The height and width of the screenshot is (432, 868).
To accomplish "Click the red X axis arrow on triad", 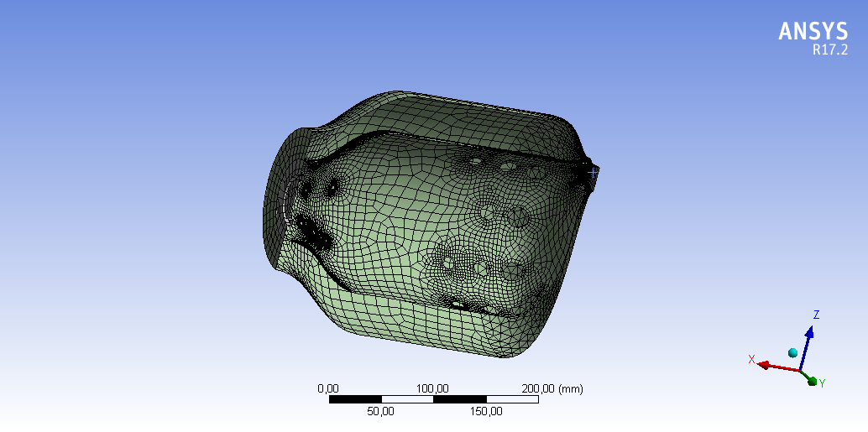I will click(778, 367).
